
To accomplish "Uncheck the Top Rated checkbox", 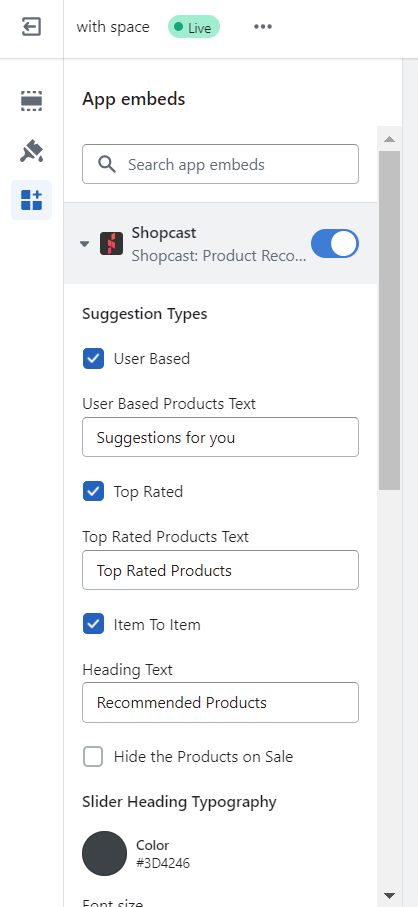I will (x=93, y=492).
